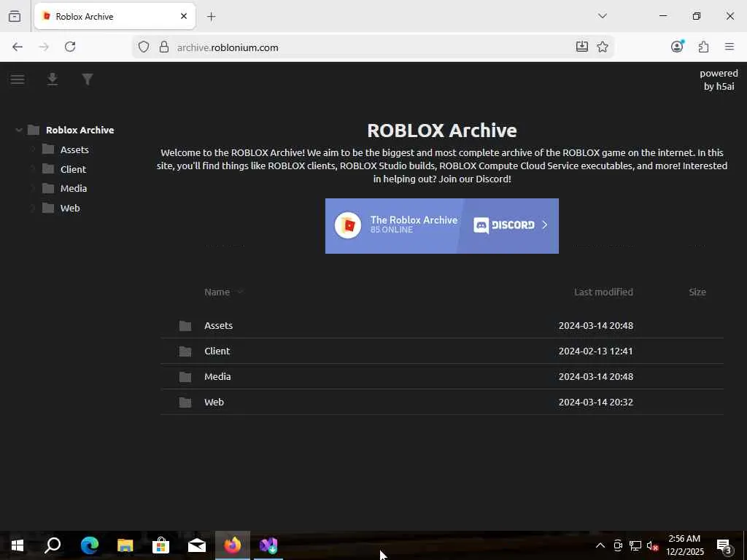
Task: Follow the powered by h5ai link
Action: coord(719,79)
